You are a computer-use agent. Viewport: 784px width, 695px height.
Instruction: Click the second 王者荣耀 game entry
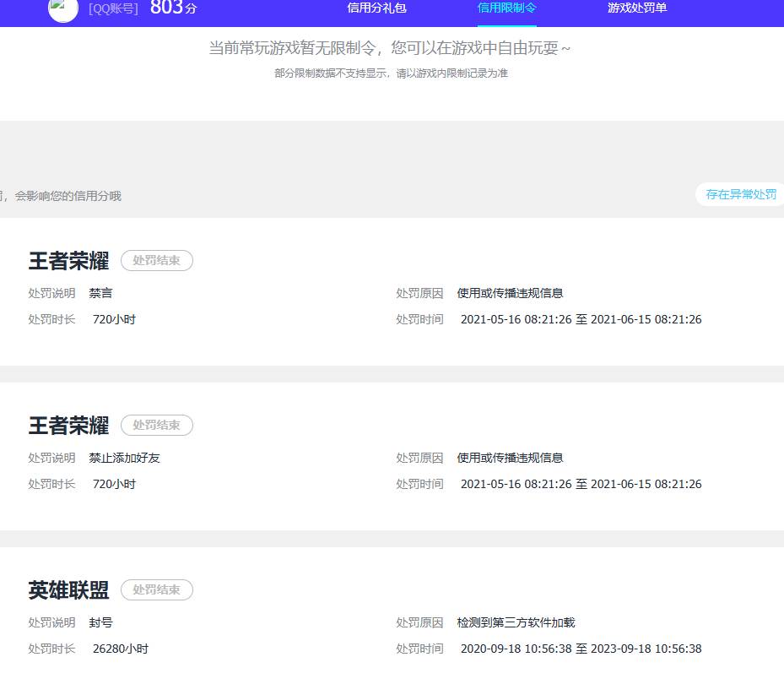click(68, 426)
